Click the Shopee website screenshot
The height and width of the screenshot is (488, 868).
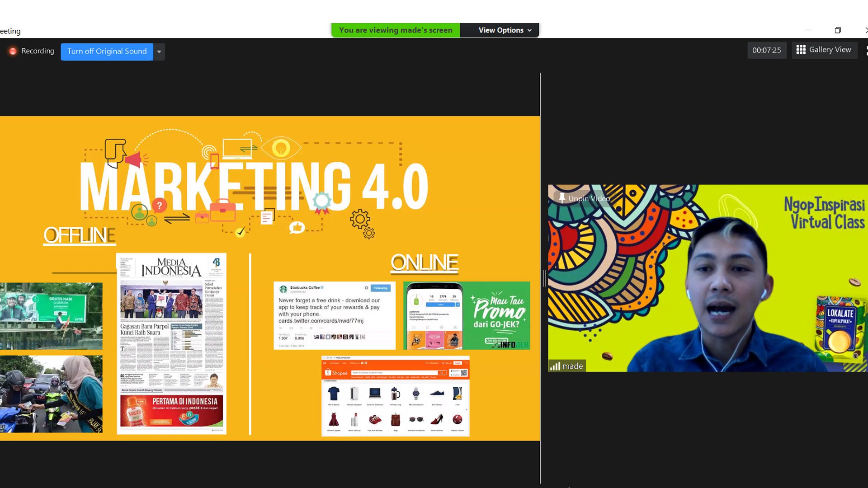[x=395, y=396]
